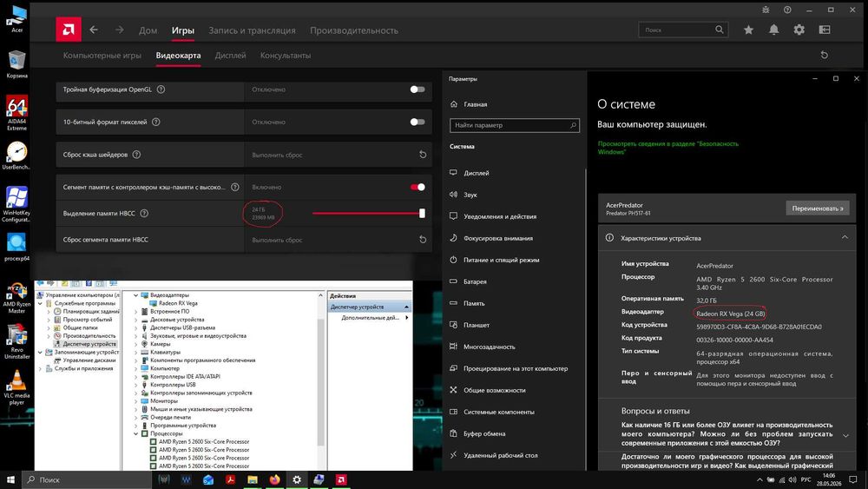Open the Безопасность Windows details link
The width and height of the screenshot is (868, 489).
(667, 148)
